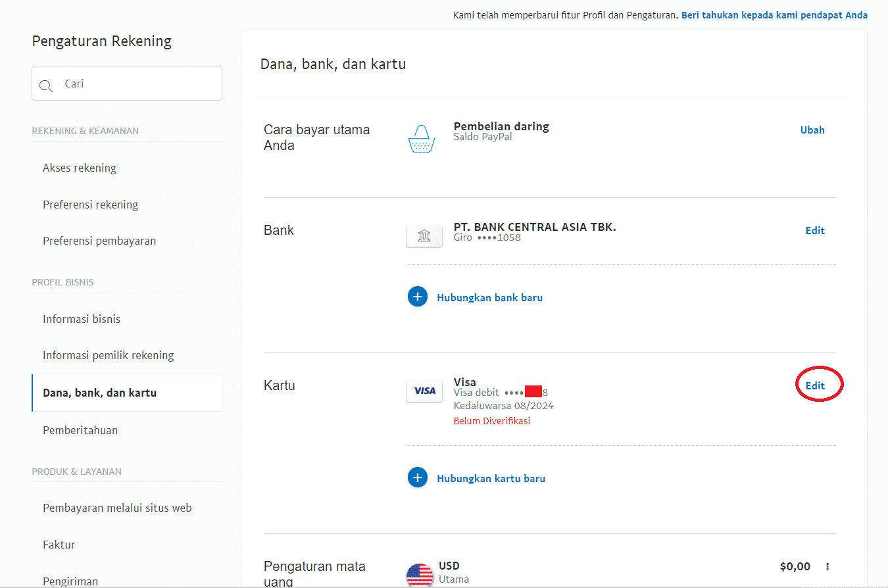Click Edit for the Visa card
The width and height of the screenshot is (888, 588).
coord(815,386)
